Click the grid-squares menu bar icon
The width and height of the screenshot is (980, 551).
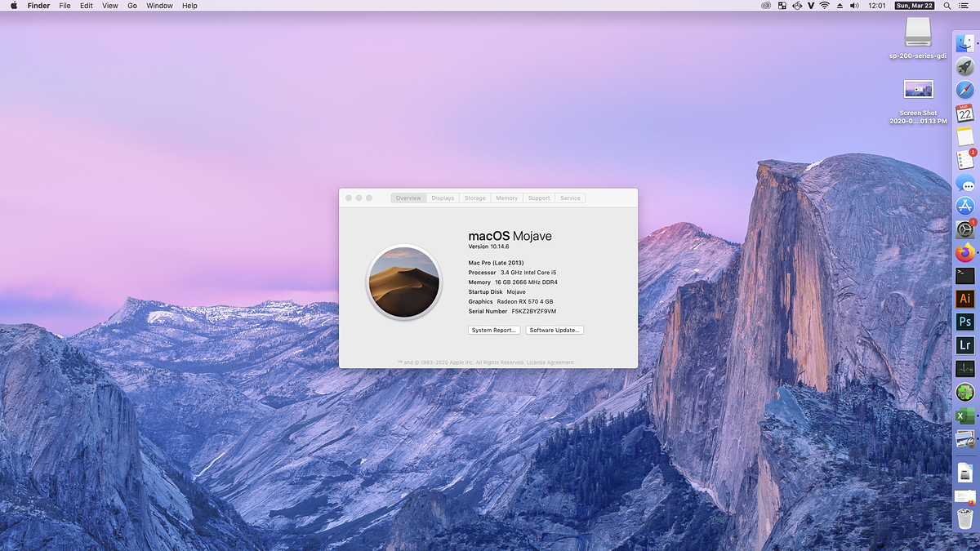tap(782, 6)
